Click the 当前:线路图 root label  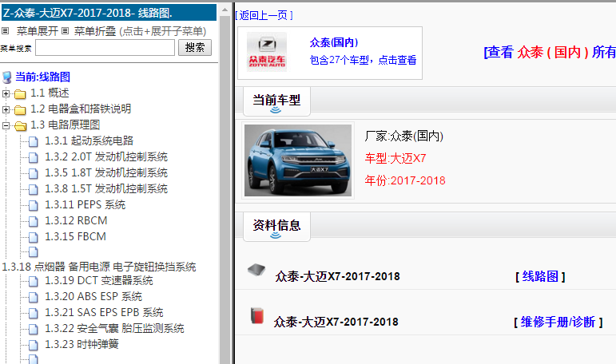43,77
